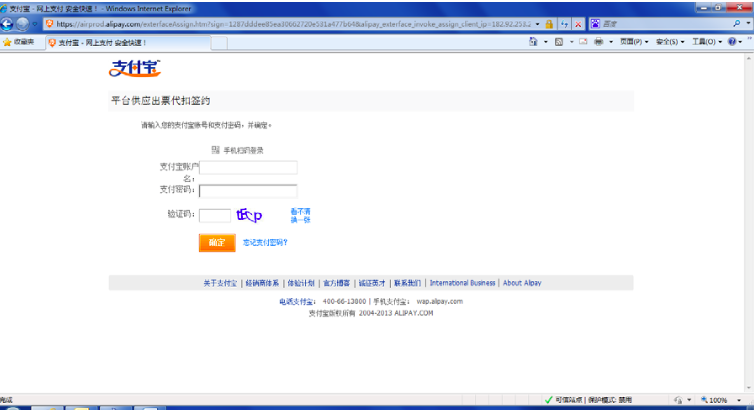
Task: Click the Baidu search box
Action: point(666,24)
